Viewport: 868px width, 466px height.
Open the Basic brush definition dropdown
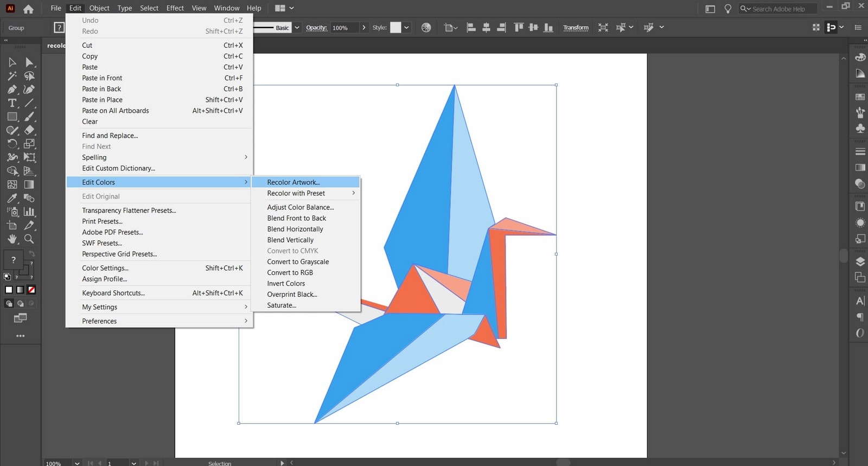coord(297,28)
